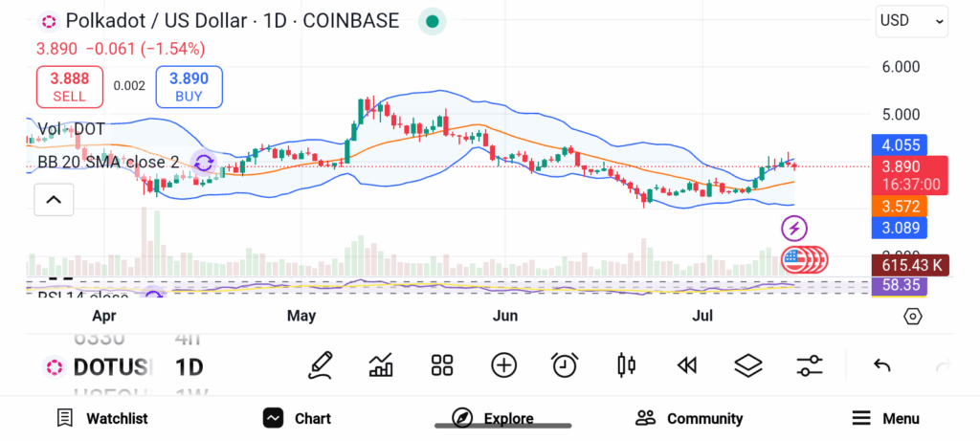The image size is (980, 441).
Task: Tap the 3.089 lower band price label
Action: pos(900,228)
